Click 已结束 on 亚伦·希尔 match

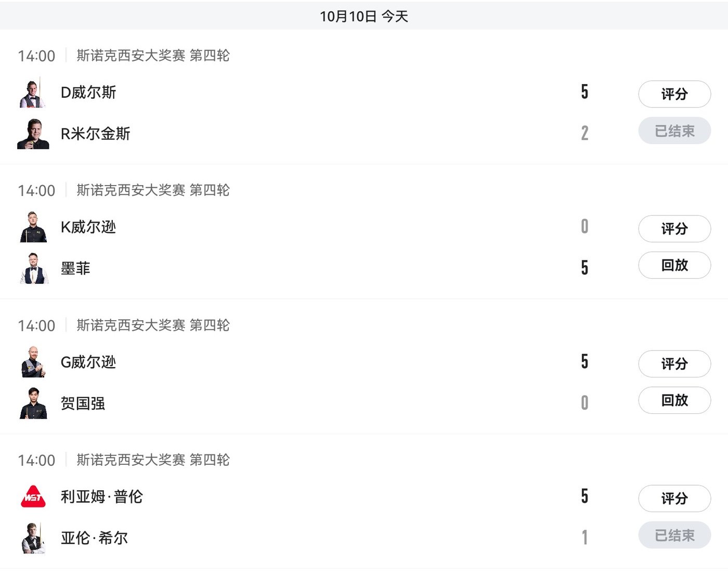[674, 535]
